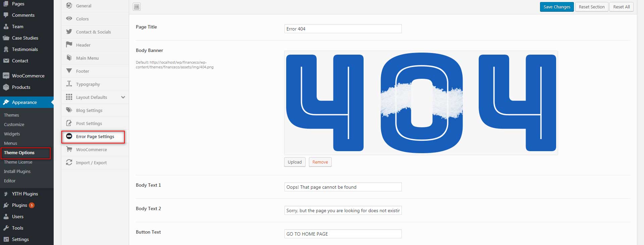This screenshot has height=245, width=644.
Task: Click the Footer triangle icon
Action: (x=69, y=71)
